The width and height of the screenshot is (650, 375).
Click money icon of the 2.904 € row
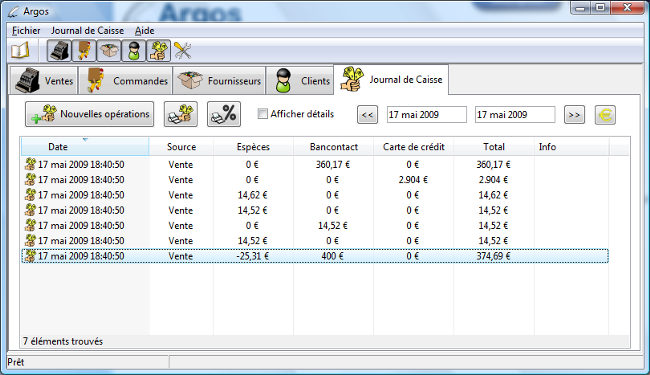pyautogui.click(x=30, y=179)
